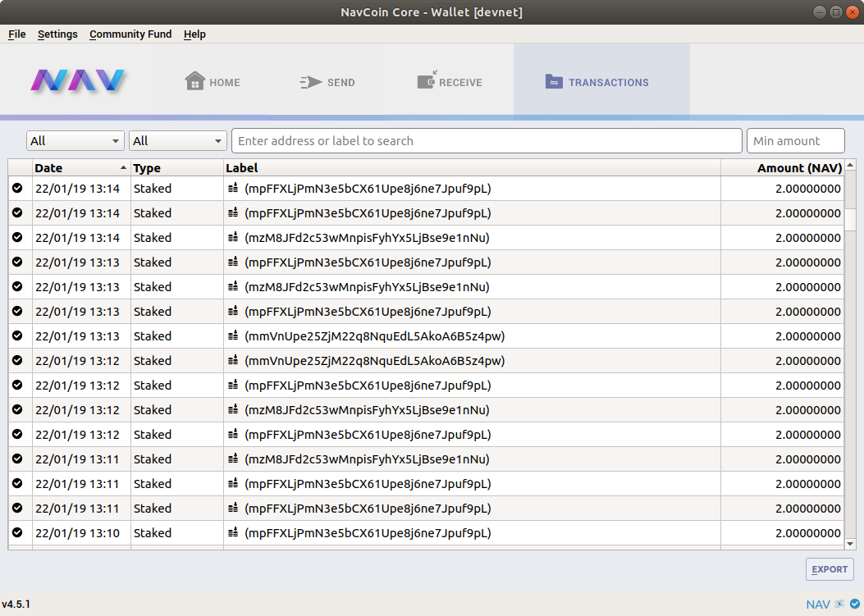Sort by the Amount (NAV) column header
The image size is (864, 616).
click(x=783, y=168)
